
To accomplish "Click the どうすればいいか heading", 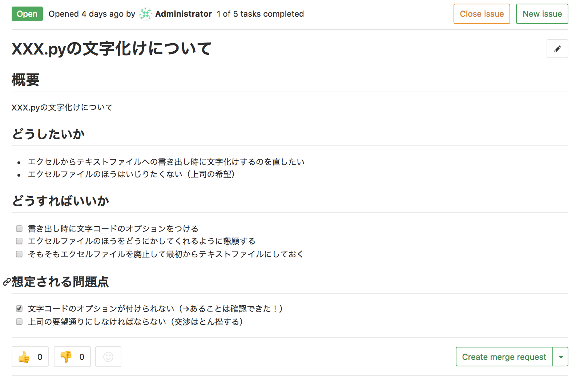I will point(60,201).
